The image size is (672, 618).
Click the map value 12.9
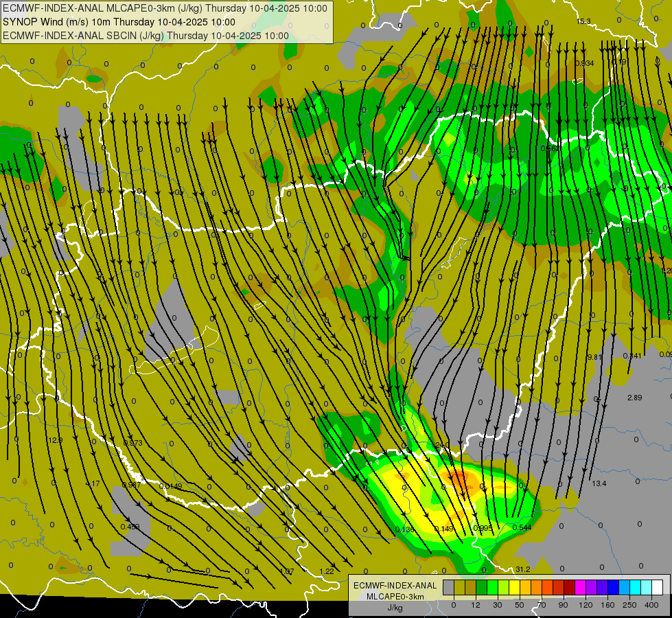click(56, 440)
